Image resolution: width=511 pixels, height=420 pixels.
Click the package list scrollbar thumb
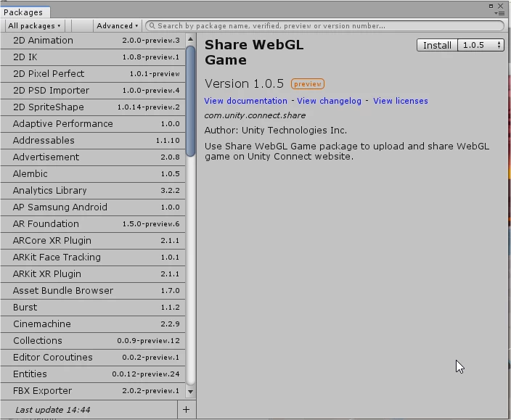coord(191,101)
